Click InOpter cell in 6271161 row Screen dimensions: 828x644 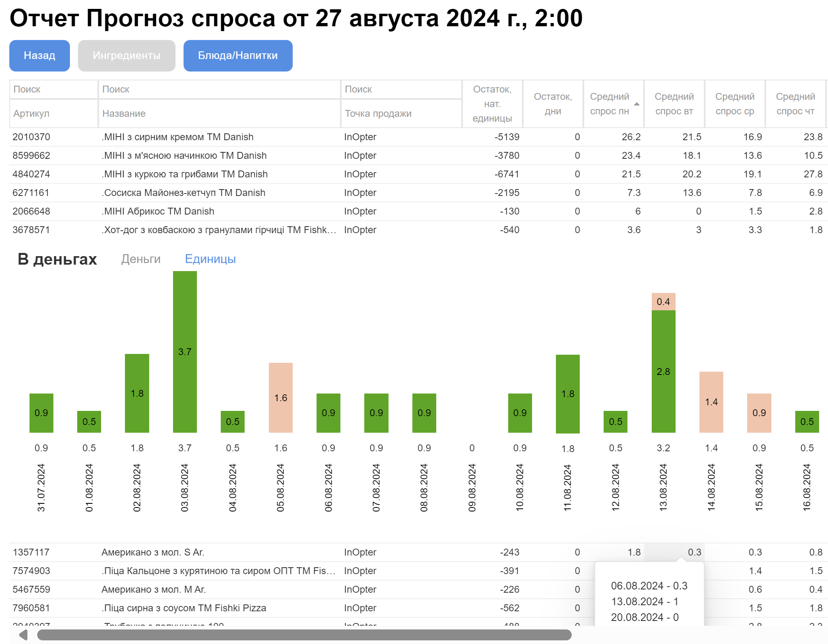[401, 193]
